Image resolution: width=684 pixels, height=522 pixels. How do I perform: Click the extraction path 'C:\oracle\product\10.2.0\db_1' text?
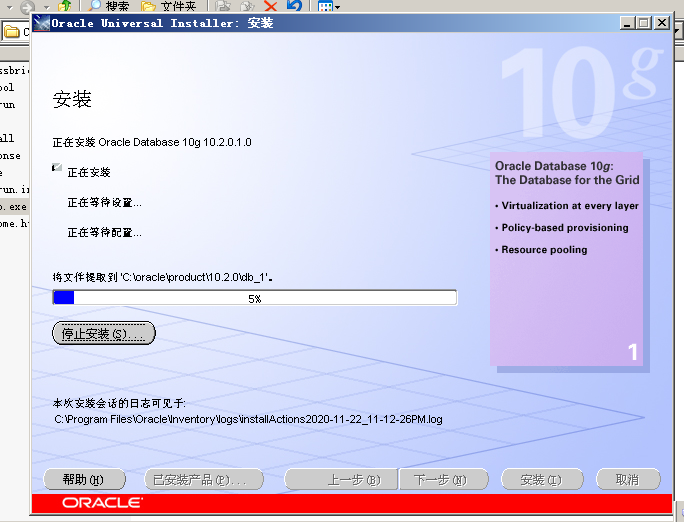194,277
